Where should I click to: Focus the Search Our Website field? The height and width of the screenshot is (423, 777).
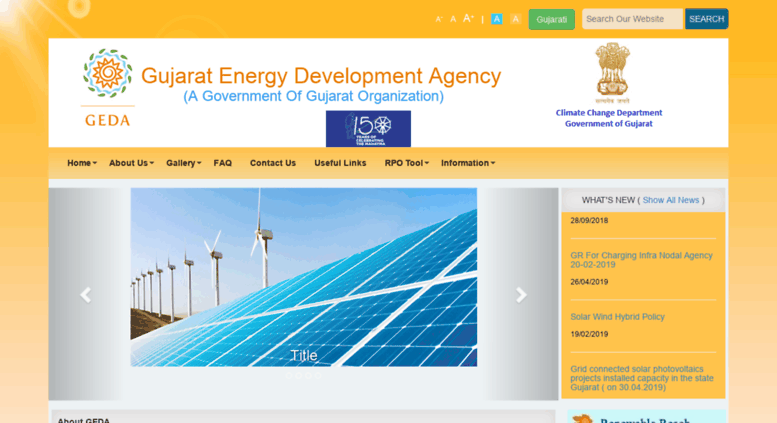[632, 19]
